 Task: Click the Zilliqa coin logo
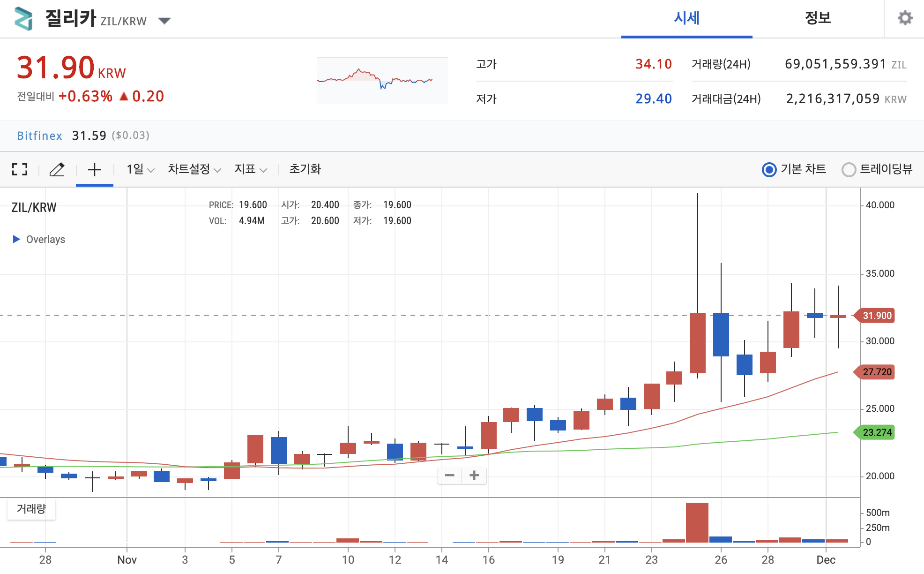coord(23,19)
